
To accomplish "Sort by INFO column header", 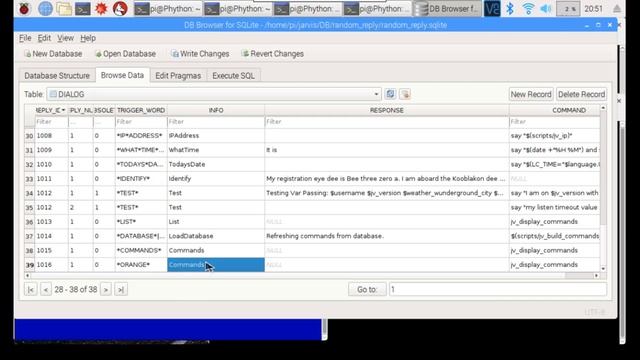I will pos(216,110).
